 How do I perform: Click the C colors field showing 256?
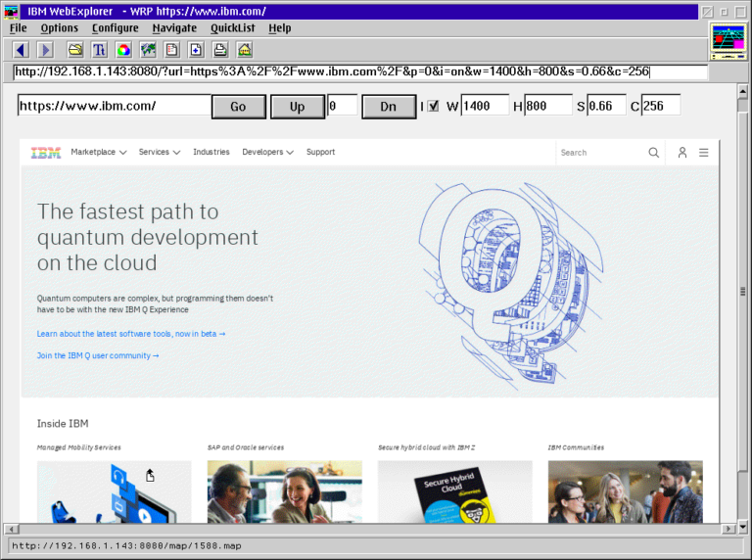[661, 106]
